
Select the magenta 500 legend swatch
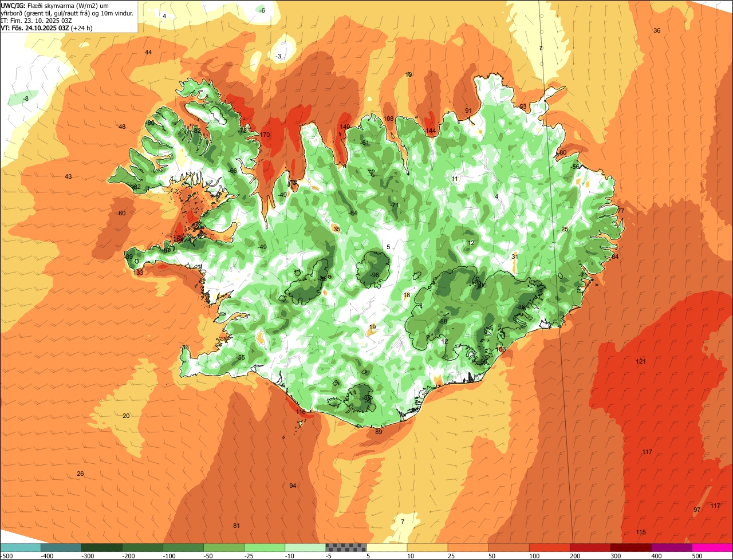(x=712, y=547)
